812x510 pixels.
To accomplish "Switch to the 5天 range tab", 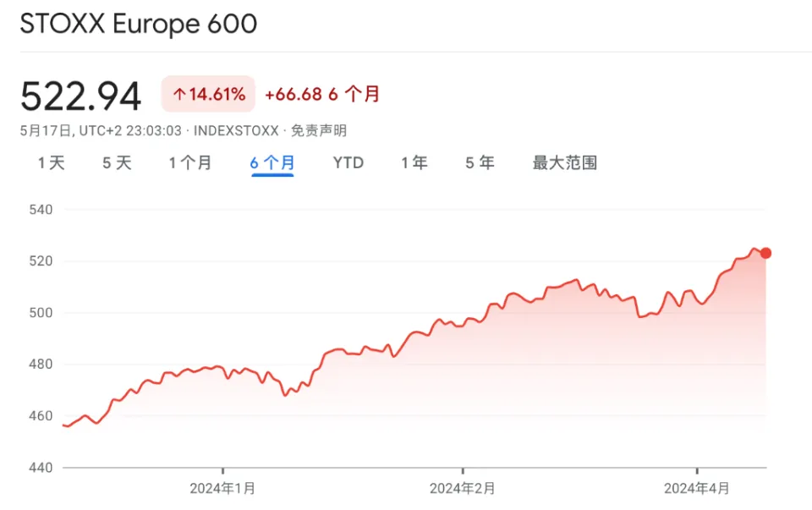I will tap(118, 162).
